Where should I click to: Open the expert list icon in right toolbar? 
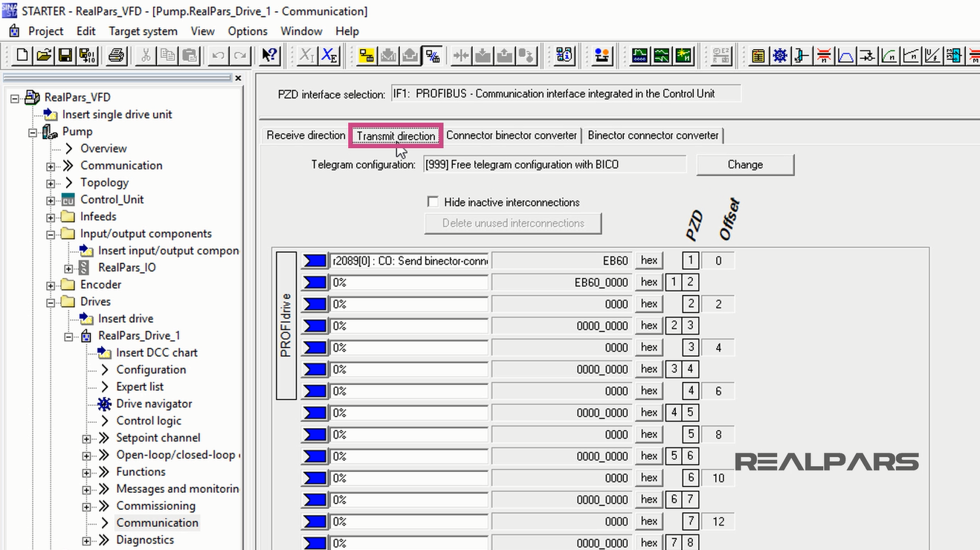pyautogui.click(x=758, y=56)
